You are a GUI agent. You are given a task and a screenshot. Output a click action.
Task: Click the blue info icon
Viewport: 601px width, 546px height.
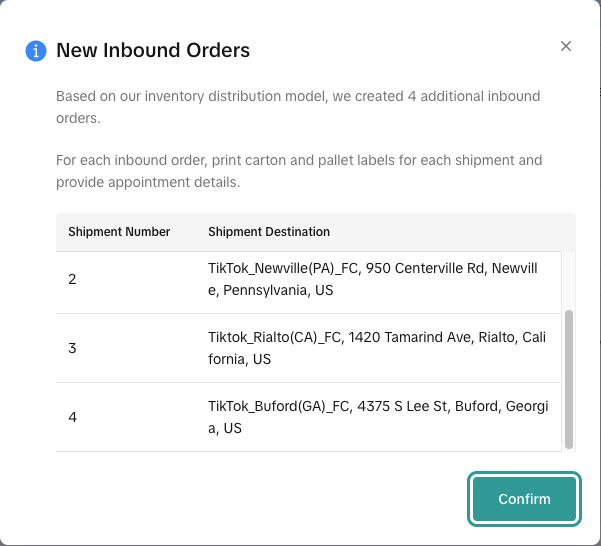(37, 51)
